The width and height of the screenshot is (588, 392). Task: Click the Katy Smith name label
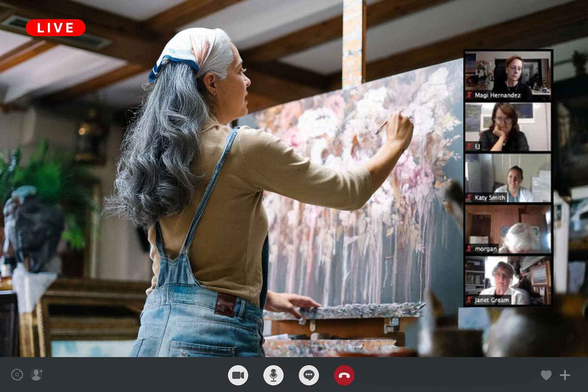[490, 197]
